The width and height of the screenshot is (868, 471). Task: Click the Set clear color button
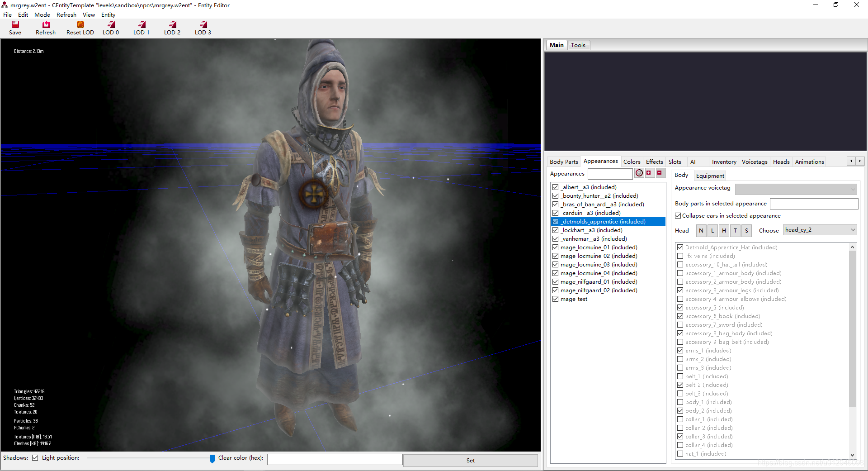tap(470, 460)
